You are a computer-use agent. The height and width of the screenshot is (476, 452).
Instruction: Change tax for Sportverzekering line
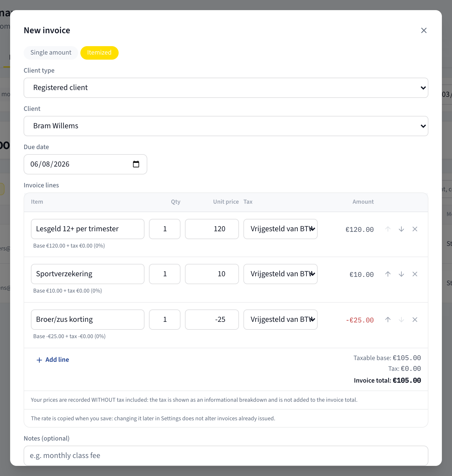click(x=281, y=274)
